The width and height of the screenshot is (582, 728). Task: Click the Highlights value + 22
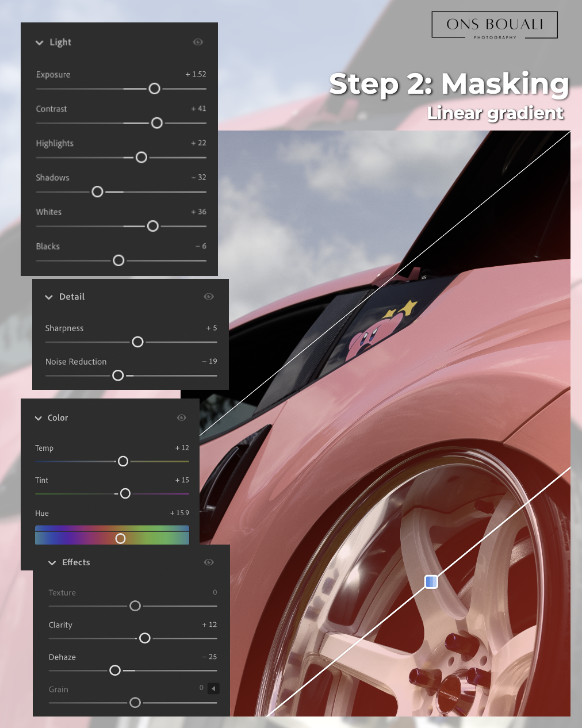[x=198, y=143]
